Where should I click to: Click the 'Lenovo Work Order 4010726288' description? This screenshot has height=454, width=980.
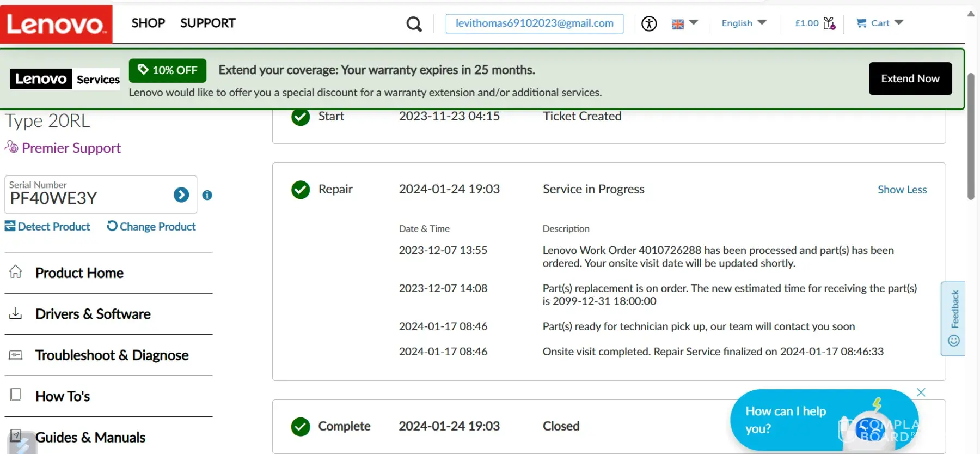click(718, 257)
